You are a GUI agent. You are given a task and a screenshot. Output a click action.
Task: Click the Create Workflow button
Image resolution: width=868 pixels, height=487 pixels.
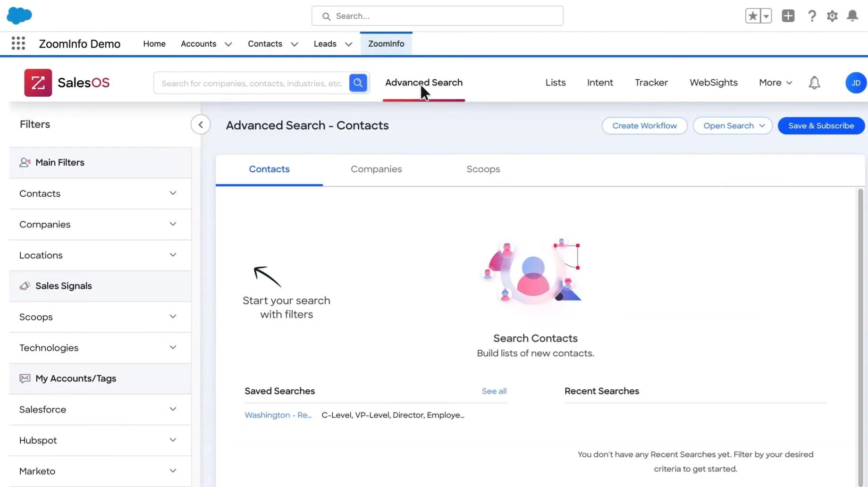[645, 126]
